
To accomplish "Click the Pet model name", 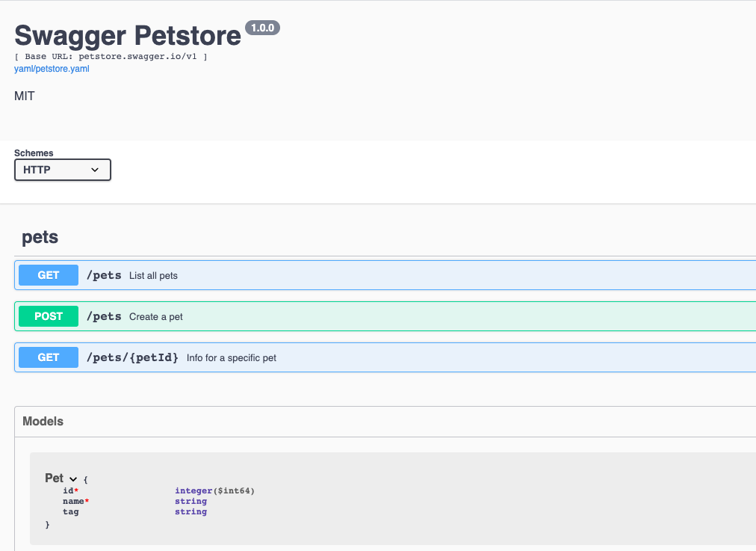I will point(54,478).
